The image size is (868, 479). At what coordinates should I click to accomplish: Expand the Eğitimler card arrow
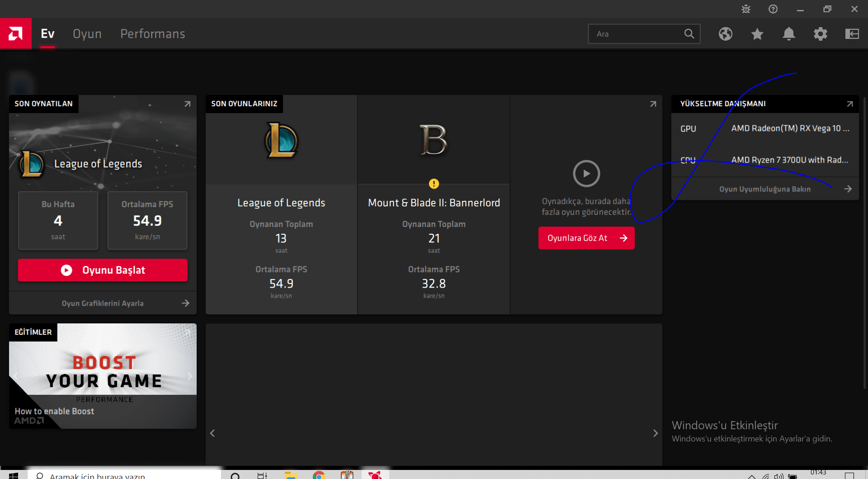point(187,332)
